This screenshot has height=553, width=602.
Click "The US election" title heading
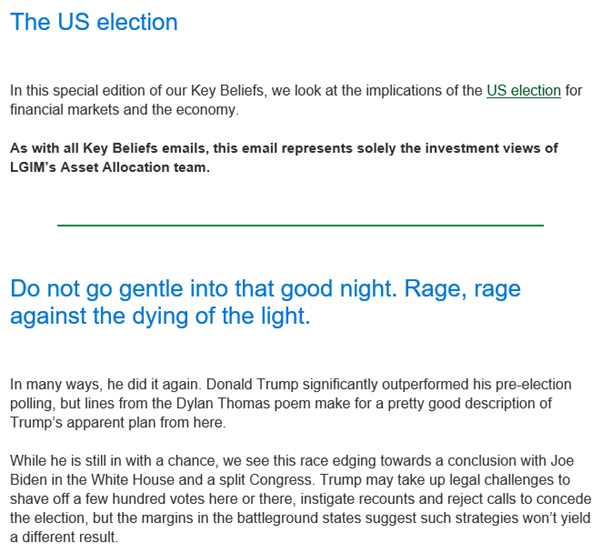94,22
